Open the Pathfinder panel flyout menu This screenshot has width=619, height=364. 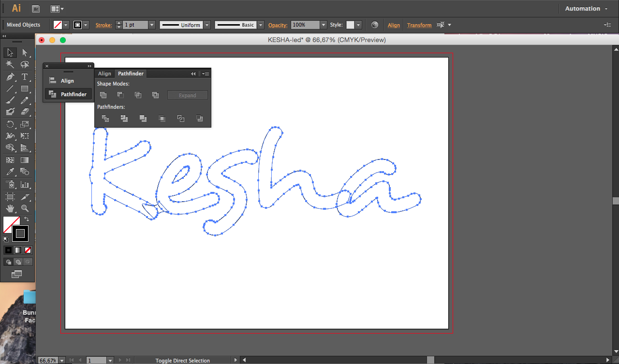click(206, 73)
